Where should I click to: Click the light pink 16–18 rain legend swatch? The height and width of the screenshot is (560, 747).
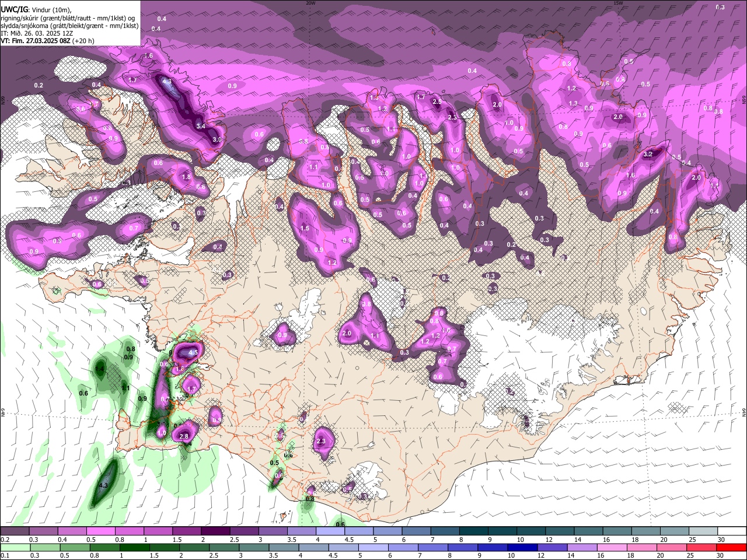(x=612, y=548)
